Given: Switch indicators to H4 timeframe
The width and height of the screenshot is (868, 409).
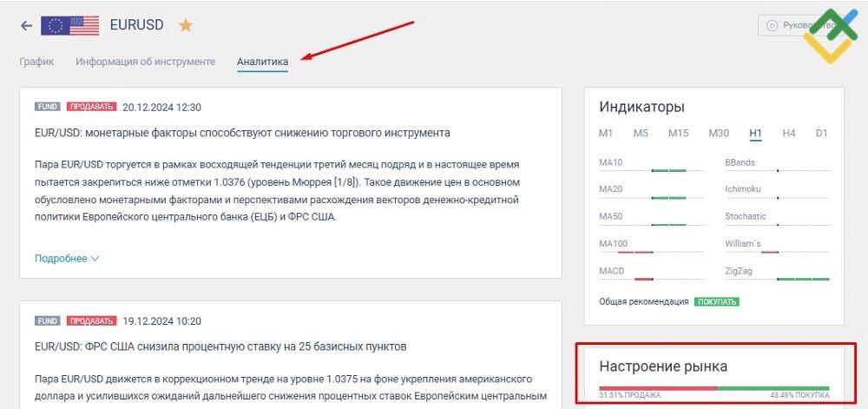Looking at the screenshot, I should click(x=788, y=133).
